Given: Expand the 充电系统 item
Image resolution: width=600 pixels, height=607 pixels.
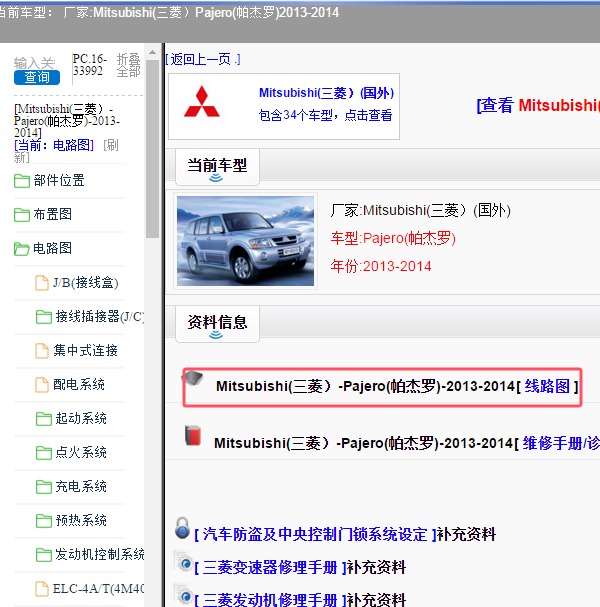Looking at the screenshot, I should click(x=81, y=487).
